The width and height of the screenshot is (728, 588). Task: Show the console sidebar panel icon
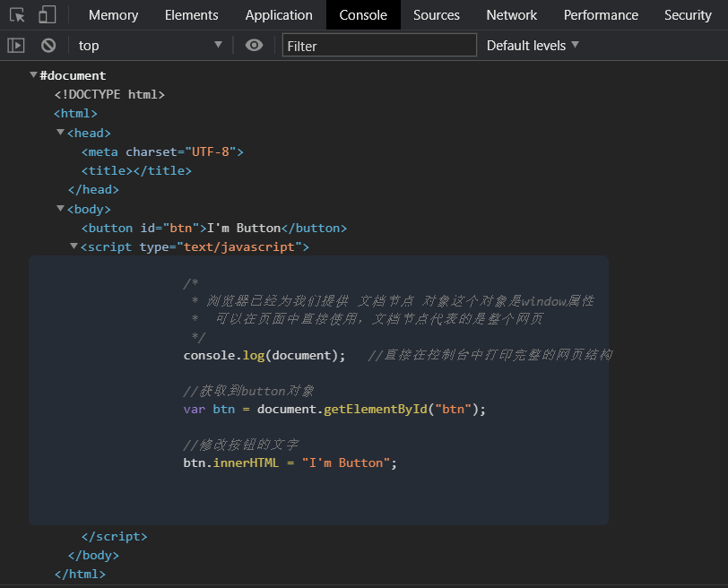tap(16, 46)
